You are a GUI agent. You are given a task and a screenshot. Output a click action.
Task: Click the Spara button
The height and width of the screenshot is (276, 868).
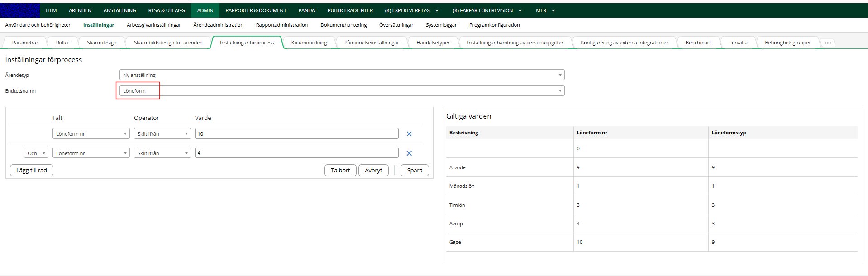pos(415,171)
